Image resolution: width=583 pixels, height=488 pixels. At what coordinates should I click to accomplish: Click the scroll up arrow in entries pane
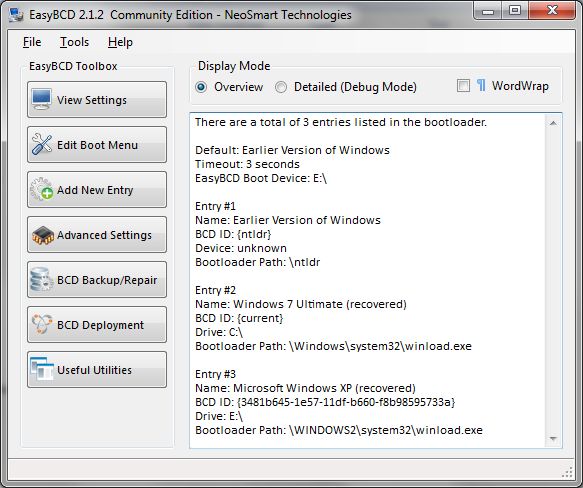553,123
